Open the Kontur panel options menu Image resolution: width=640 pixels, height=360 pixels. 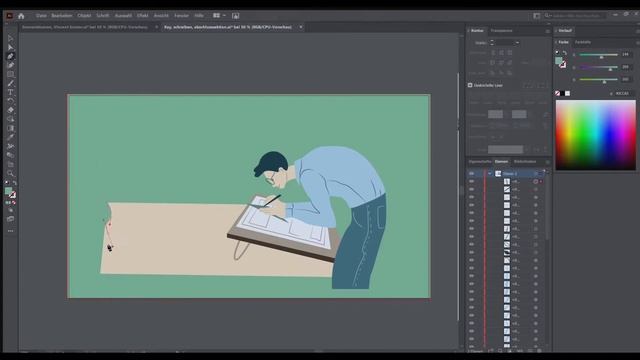point(547,31)
